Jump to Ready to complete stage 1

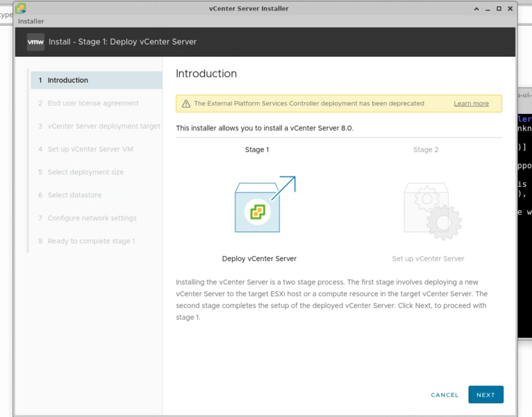[97, 241]
